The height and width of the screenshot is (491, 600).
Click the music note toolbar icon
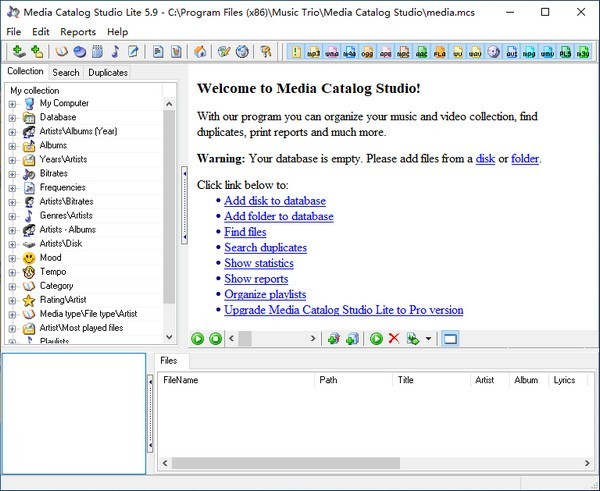point(115,51)
